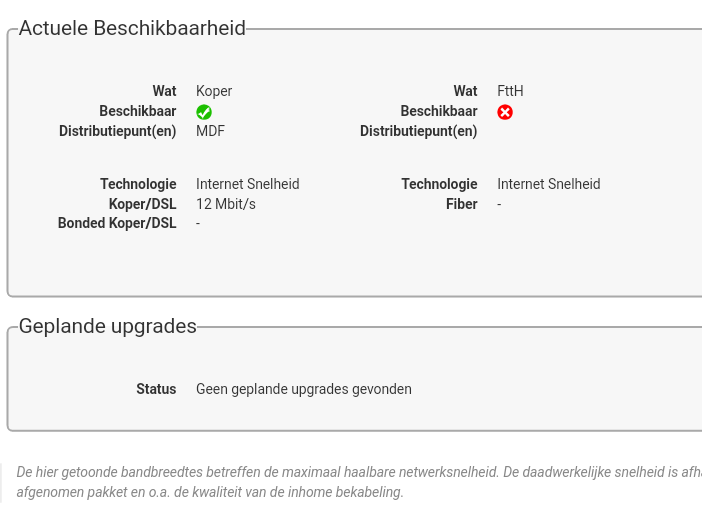Click 'Geen geplande upgrades gevonden' status text
This screenshot has height=518, width=702.
304,389
